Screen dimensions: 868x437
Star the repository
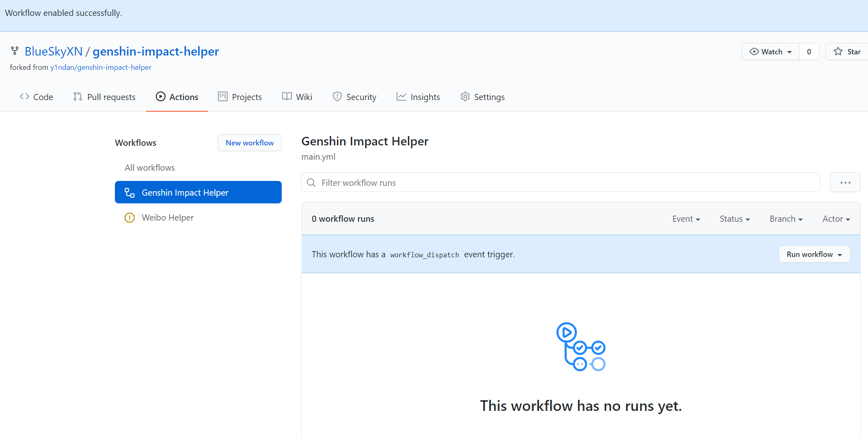[x=847, y=51]
